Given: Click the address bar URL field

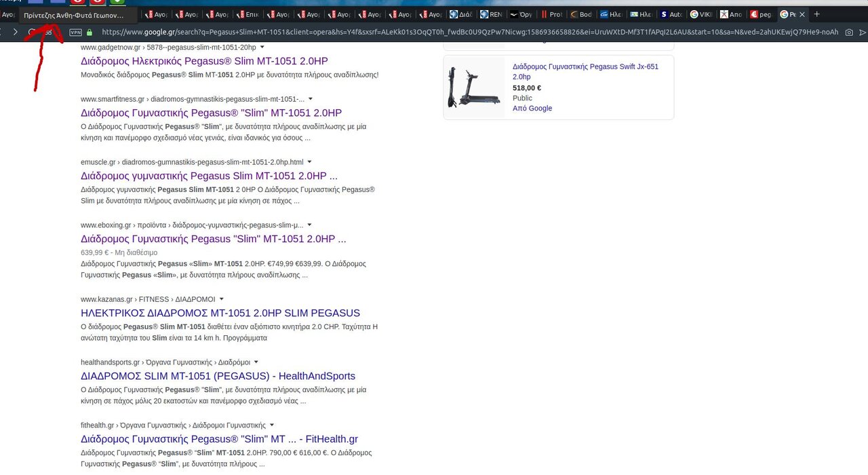Looking at the screenshot, I should (x=469, y=32).
